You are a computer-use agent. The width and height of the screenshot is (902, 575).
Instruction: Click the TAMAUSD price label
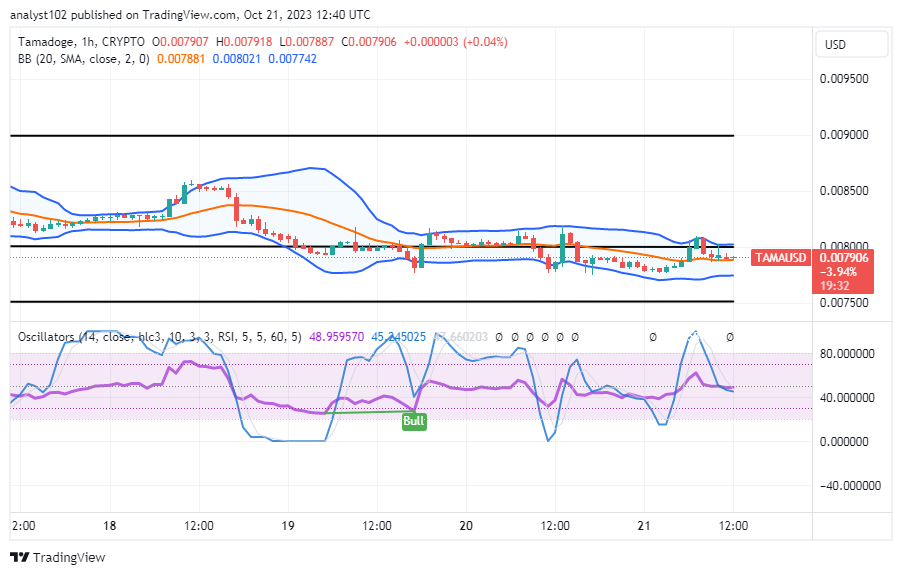pos(781,258)
